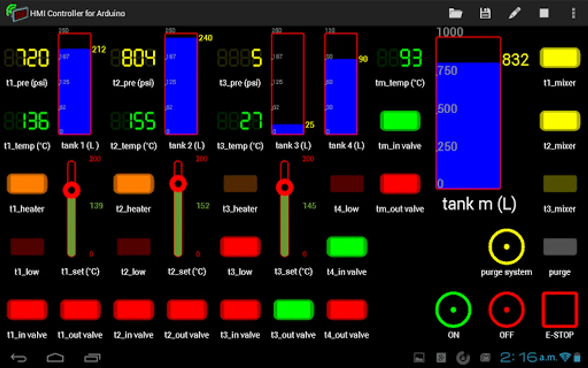Tap the 832 value beside tank m

click(x=515, y=60)
